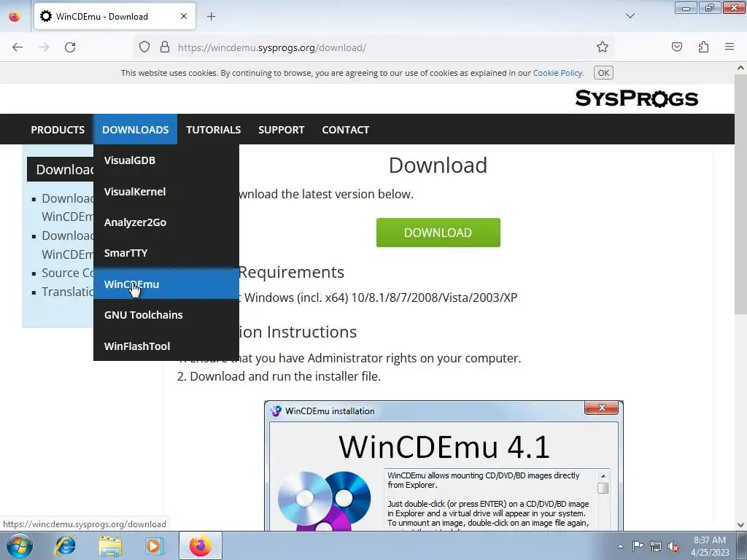This screenshot has width=747, height=560.
Task: Open the CONTACT menu
Action: pyautogui.click(x=345, y=130)
